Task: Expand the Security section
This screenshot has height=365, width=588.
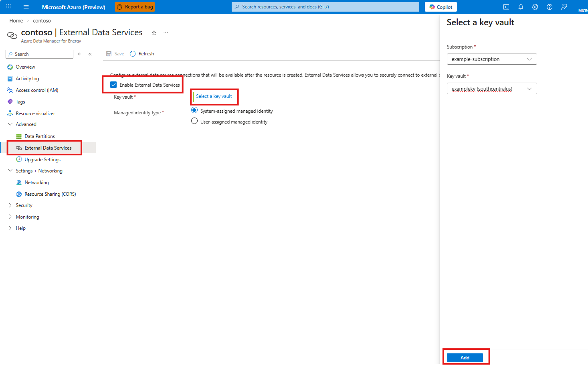Action: click(10, 205)
